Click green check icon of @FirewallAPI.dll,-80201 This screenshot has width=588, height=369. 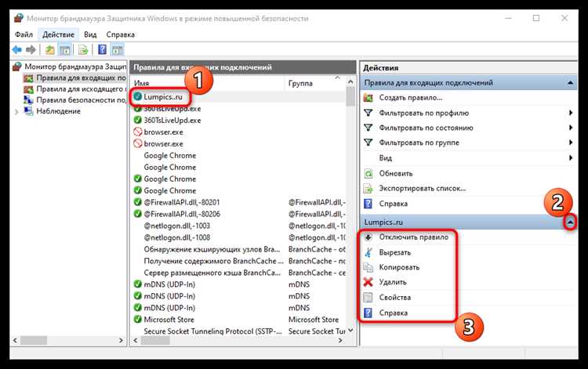point(138,202)
